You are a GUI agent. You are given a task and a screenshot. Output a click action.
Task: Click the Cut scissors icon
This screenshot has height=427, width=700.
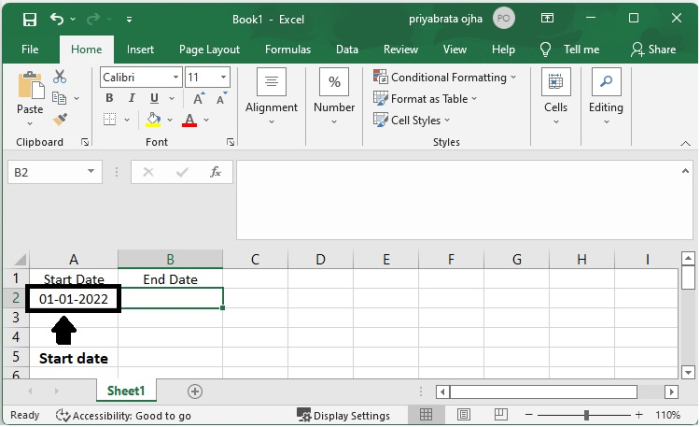point(59,77)
